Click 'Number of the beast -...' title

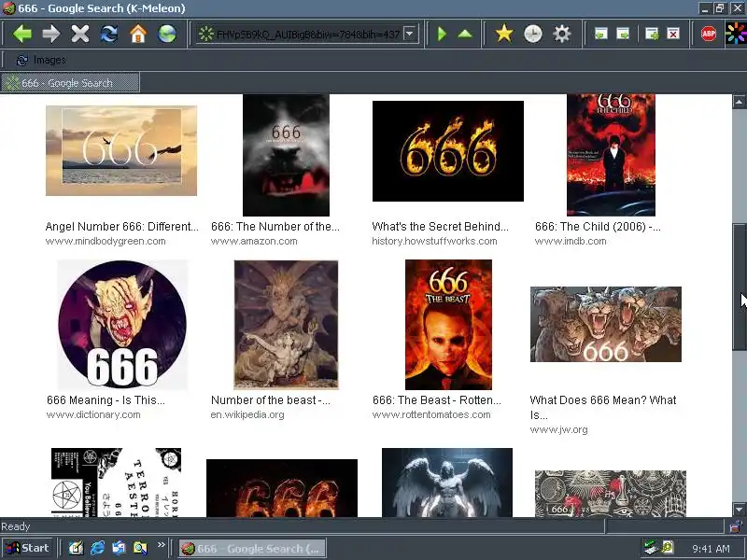pos(270,400)
